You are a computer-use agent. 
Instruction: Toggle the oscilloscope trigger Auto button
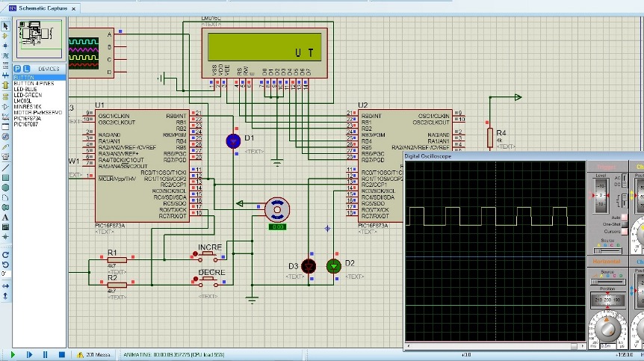click(x=625, y=217)
